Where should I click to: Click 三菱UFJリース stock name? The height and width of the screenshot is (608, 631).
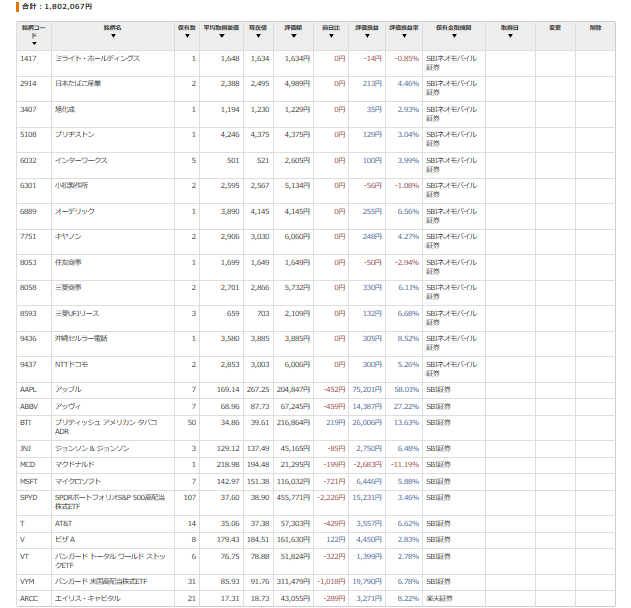point(77,313)
